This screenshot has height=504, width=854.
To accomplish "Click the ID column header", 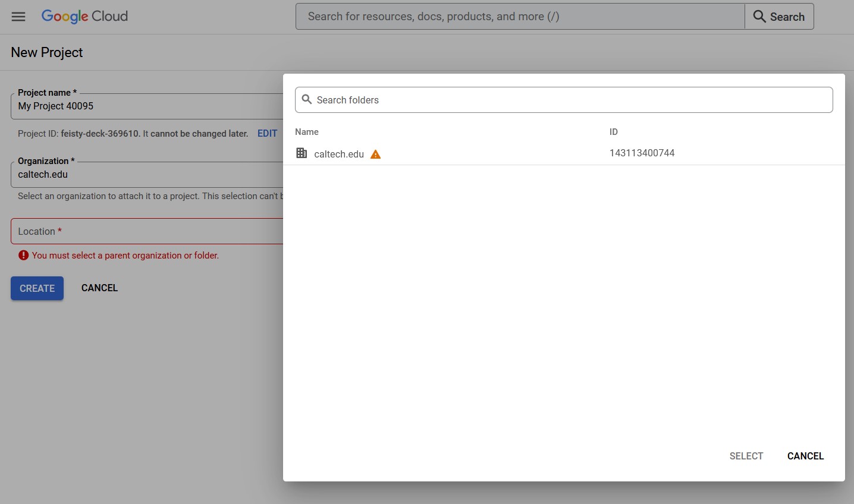I will pyautogui.click(x=613, y=132).
